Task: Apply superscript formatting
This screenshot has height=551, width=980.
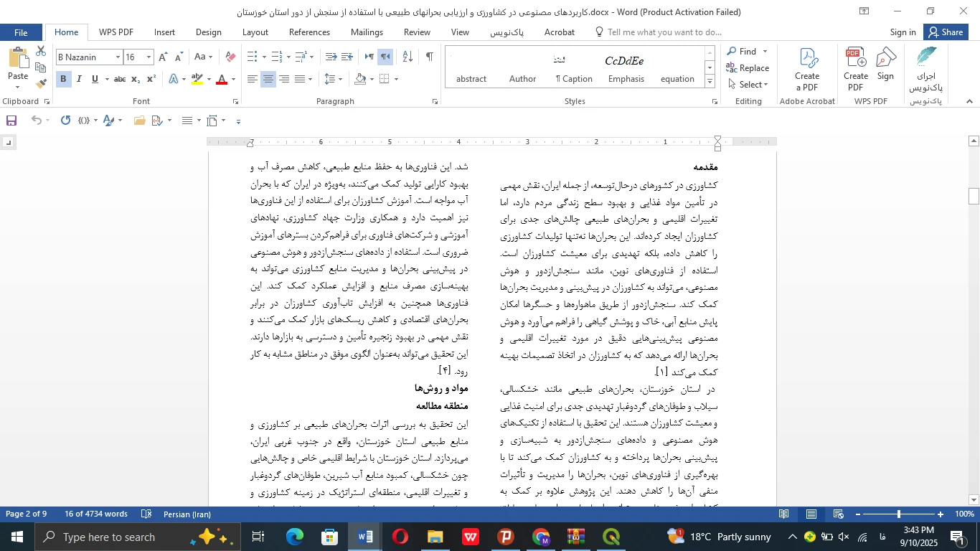Action: [x=151, y=80]
